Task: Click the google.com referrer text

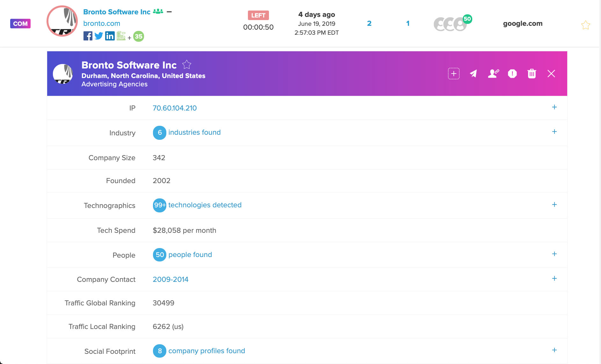Action: tap(523, 24)
